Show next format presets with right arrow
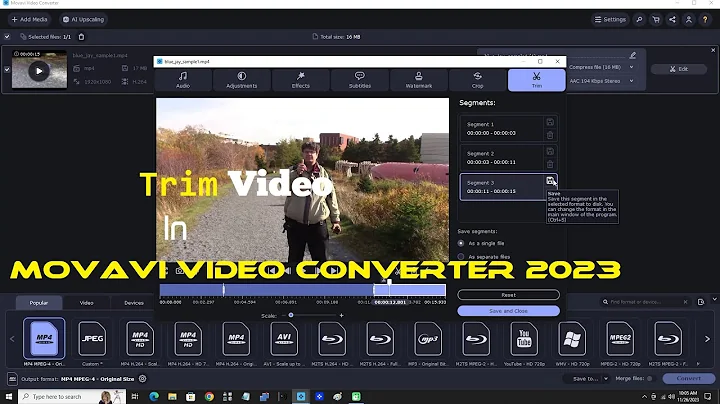The image size is (720, 404). [707, 339]
